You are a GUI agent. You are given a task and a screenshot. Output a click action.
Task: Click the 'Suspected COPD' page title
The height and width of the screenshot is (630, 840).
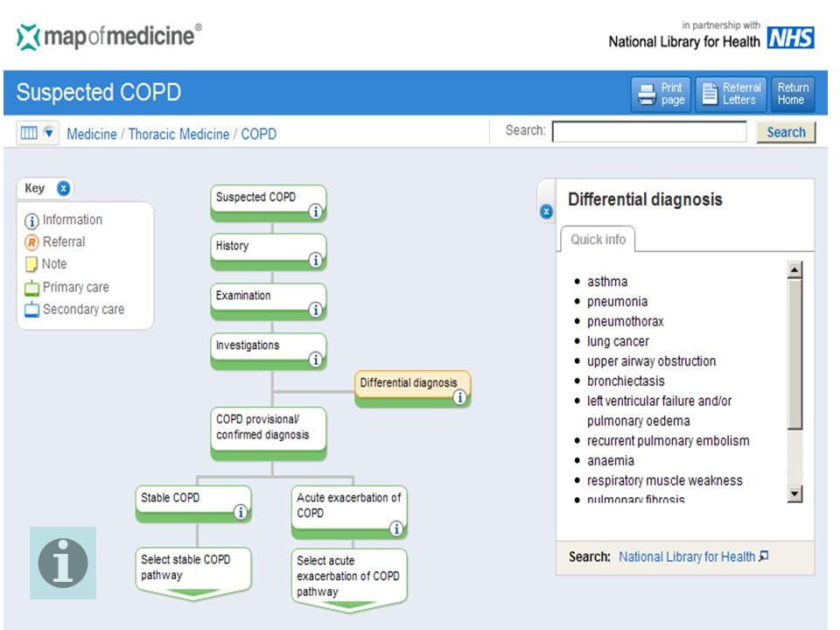(99, 93)
